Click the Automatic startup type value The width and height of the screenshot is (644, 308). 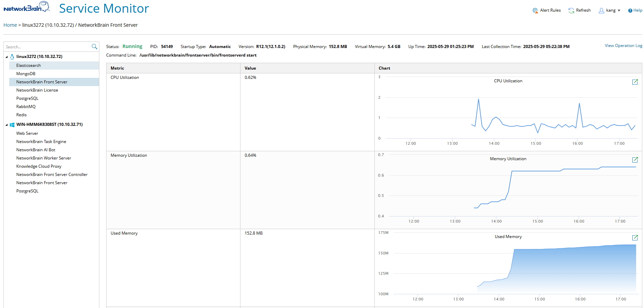tap(220, 47)
